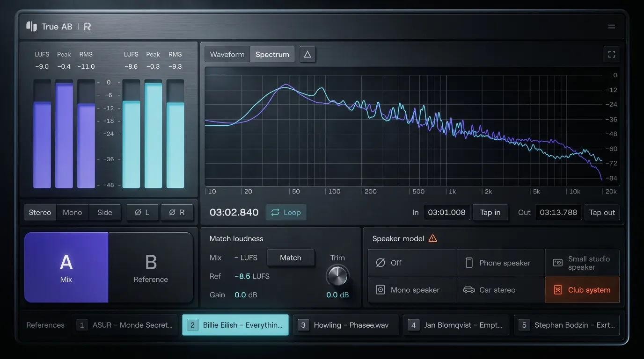Switch to A Mix source
The image size is (644, 359).
click(66, 267)
